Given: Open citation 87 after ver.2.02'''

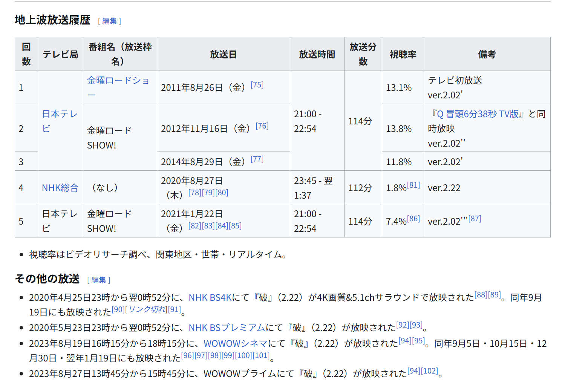Looking at the screenshot, I should 475,219.
